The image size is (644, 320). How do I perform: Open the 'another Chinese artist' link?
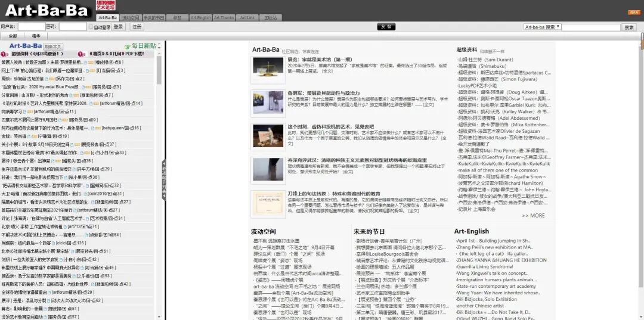(480, 306)
